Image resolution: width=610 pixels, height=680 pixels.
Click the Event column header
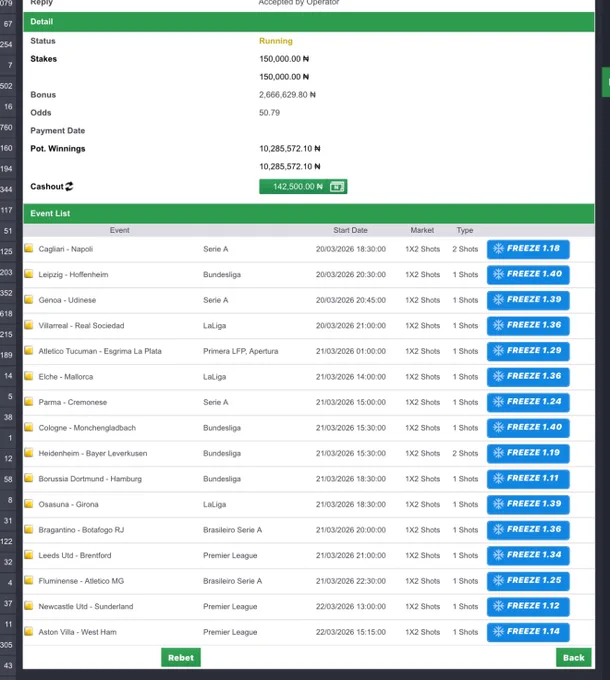pos(120,230)
